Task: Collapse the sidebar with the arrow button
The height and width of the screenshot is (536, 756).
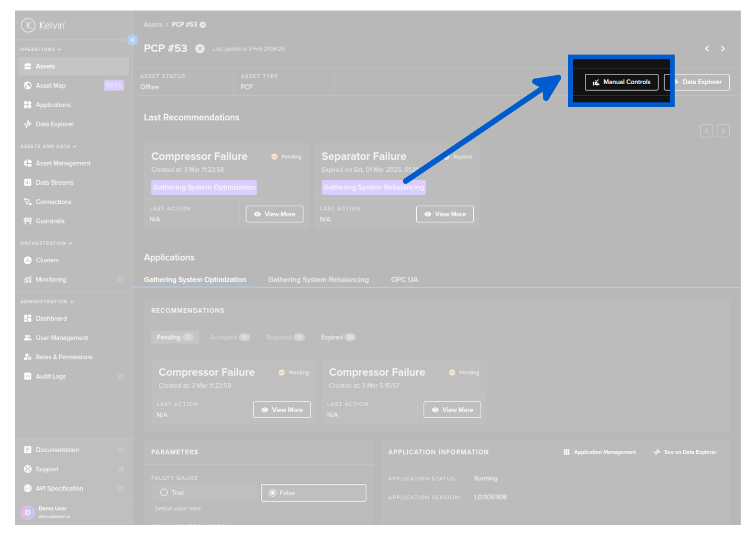Action: pyautogui.click(x=133, y=40)
